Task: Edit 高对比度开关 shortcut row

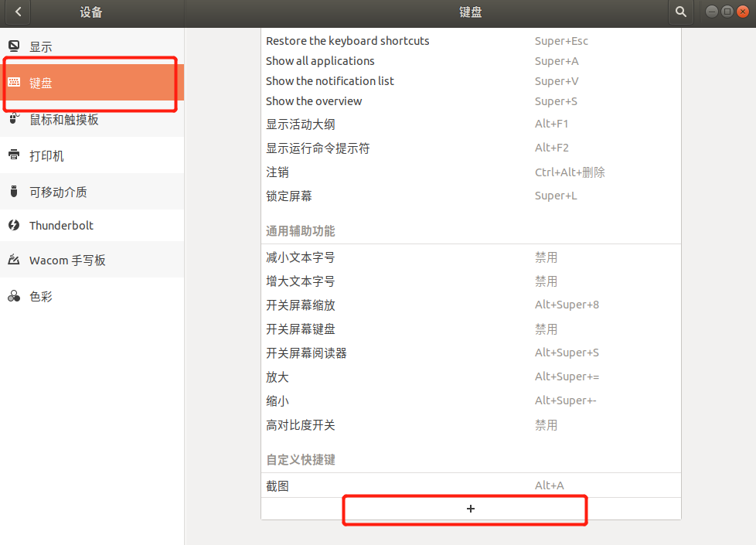Action: coord(471,425)
